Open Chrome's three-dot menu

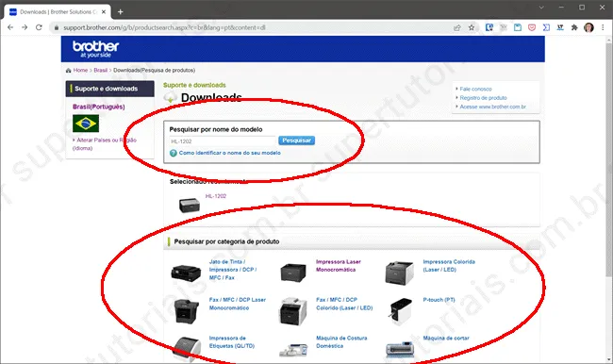(603, 27)
